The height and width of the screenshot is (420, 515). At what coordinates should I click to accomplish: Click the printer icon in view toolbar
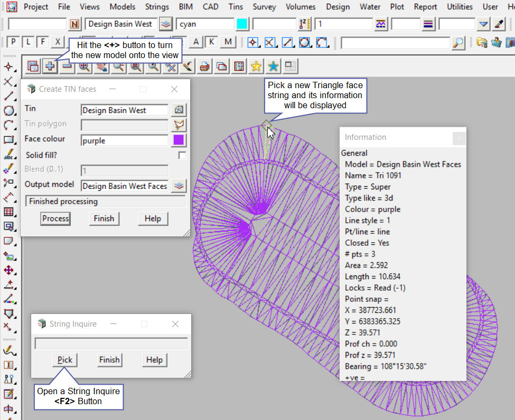point(205,66)
